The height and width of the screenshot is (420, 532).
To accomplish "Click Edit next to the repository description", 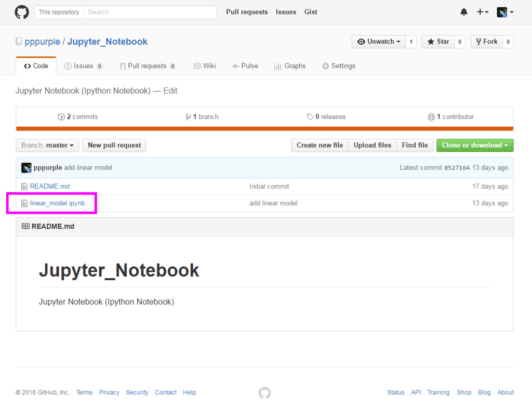I will click(170, 90).
